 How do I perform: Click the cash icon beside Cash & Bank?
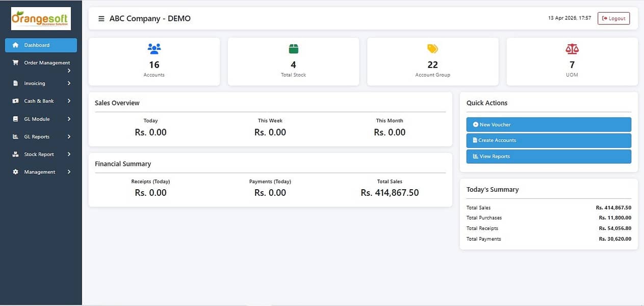pyautogui.click(x=15, y=101)
